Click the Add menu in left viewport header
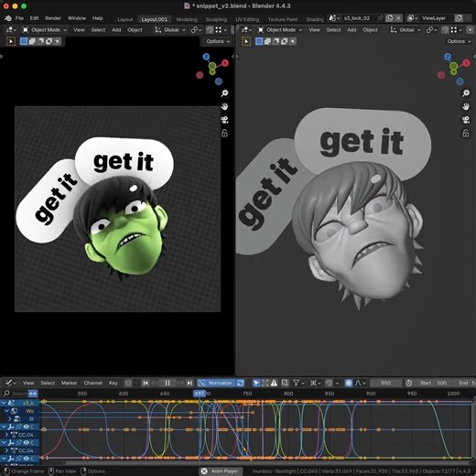Screen dimensions: 476x476 (x=116, y=30)
